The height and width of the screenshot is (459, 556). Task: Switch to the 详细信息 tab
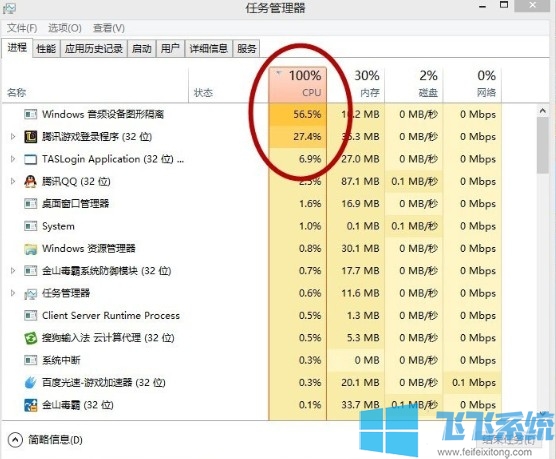[x=208, y=48]
